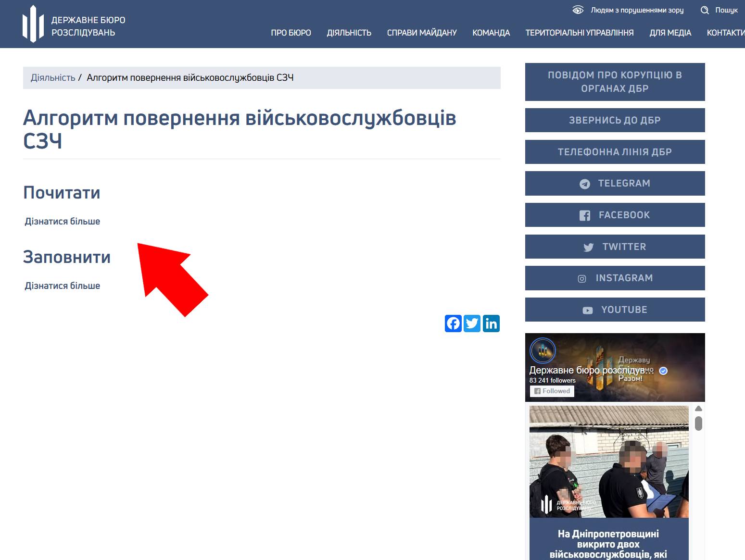745x560 pixels.
Task: Open the ДІЯЛЬНІСТЬ menu
Action: pos(349,33)
